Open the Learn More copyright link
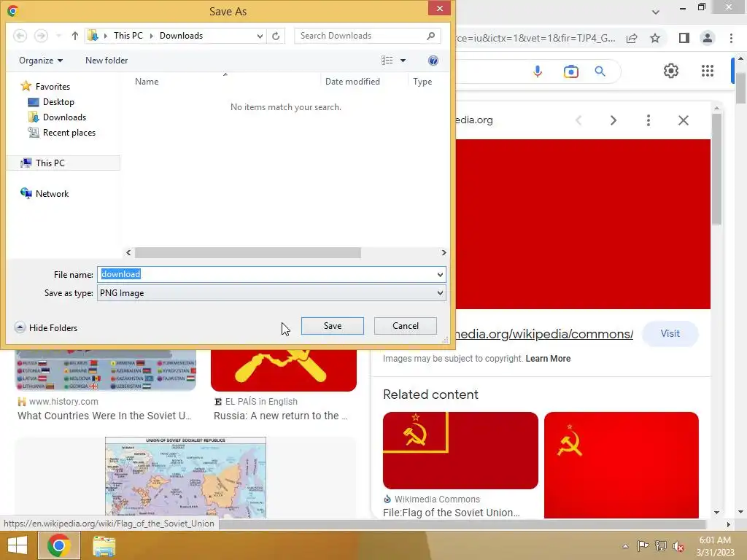Viewport: 747px width, 560px height. coord(548,359)
